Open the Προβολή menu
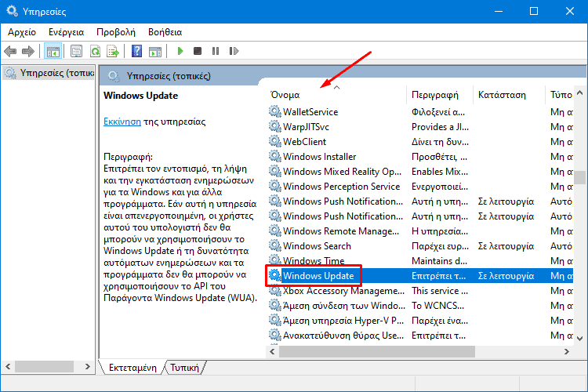Image resolution: width=588 pixels, height=392 pixels. [116, 32]
